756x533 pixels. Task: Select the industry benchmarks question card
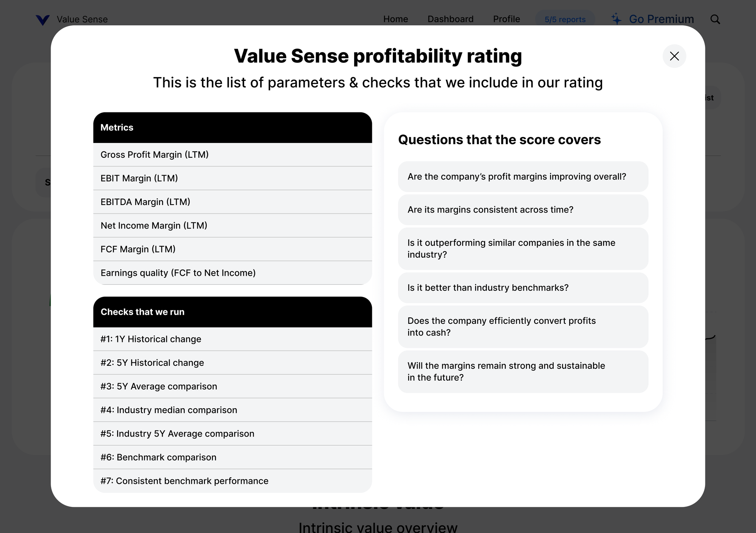[523, 287]
